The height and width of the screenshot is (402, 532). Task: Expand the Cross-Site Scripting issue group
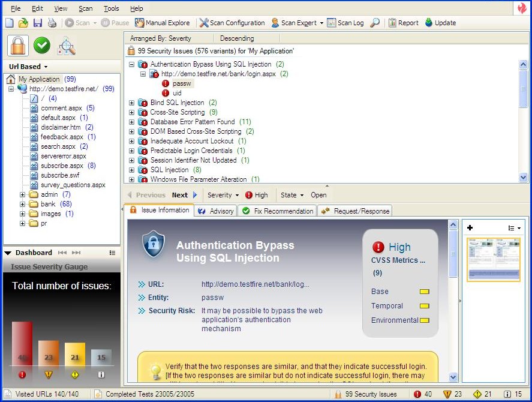tap(132, 112)
